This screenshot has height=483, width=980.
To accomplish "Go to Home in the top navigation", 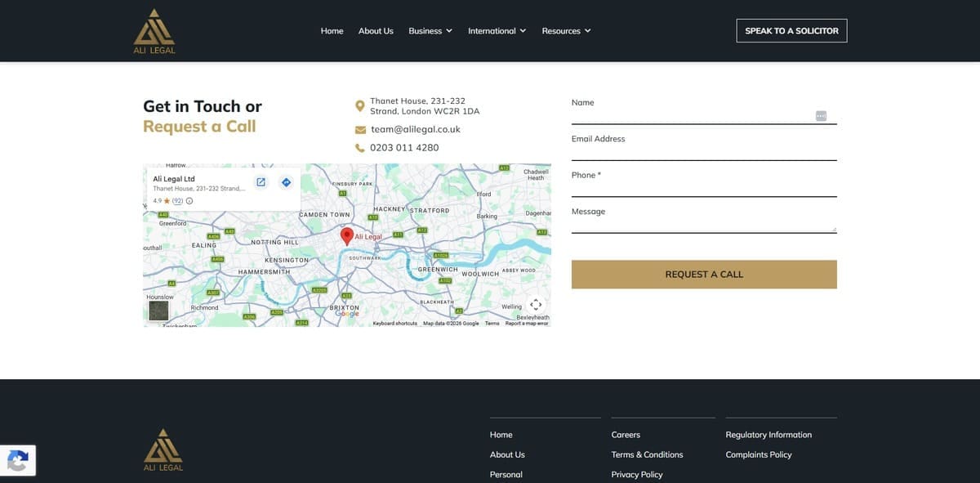I will click(332, 31).
